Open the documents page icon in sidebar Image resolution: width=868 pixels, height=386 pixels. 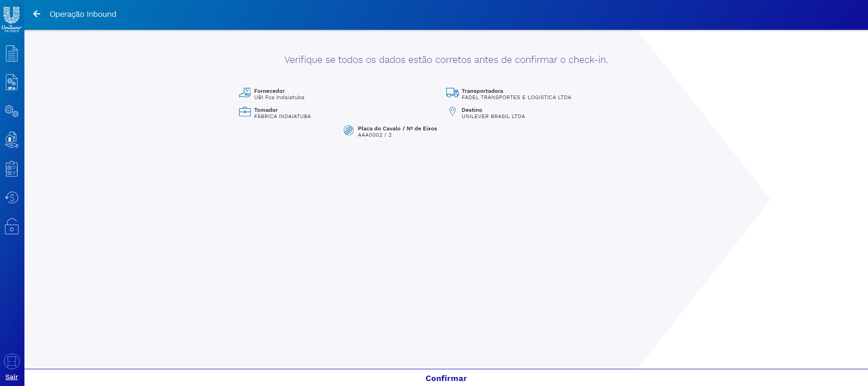coord(12,53)
